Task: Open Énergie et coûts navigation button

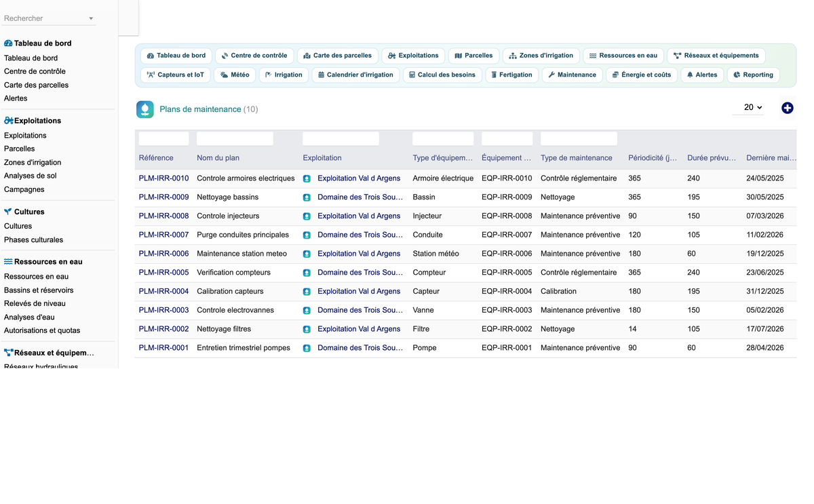Action: click(642, 75)
